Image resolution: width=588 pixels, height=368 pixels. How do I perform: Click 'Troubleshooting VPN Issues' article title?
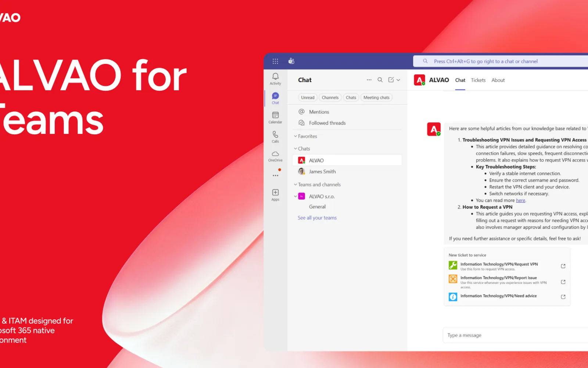coord(524,140)
